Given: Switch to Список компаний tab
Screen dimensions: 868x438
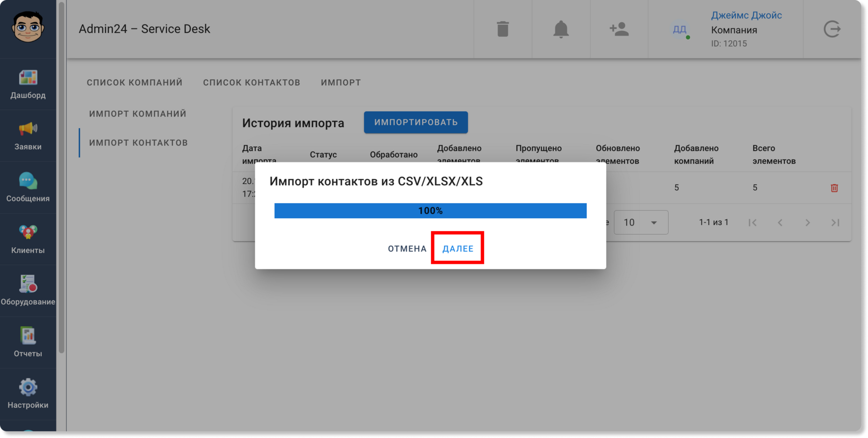Looking at the screenshot, I should 134,82.
